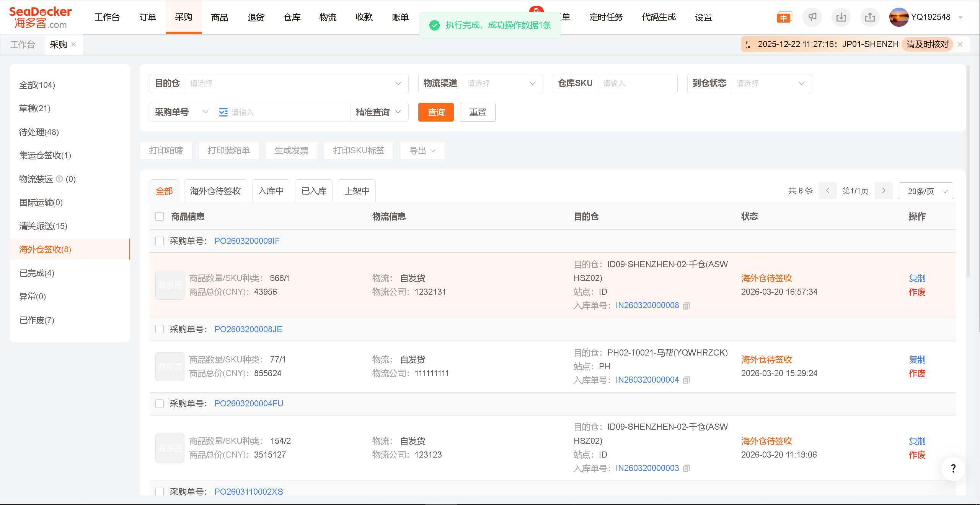Click the 物流装运 help tooltip icon

(59, 179)
